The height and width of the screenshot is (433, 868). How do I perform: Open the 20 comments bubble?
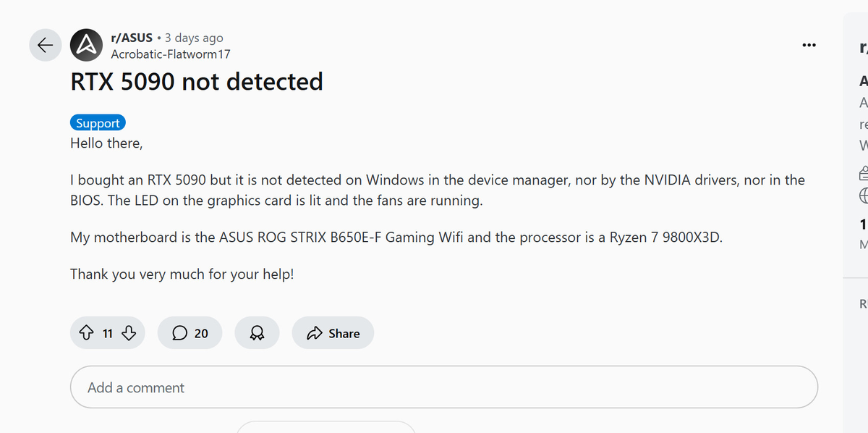(190, 333)
